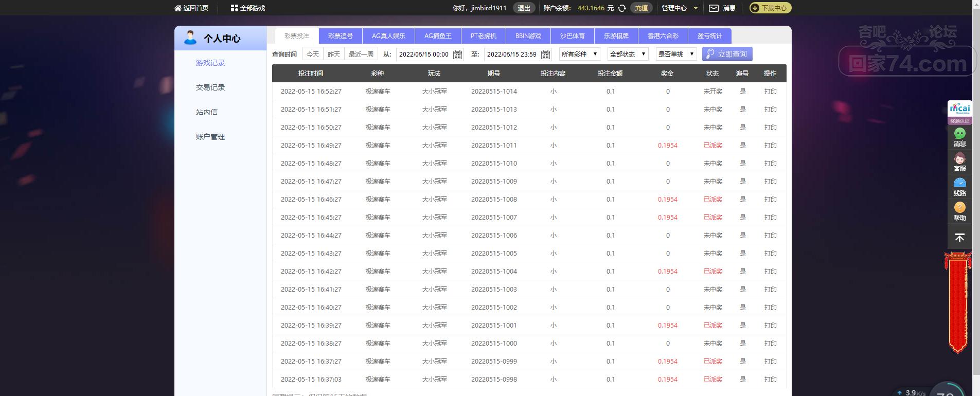
Task: Click 已派奖 status for period 20220515-1007
Action: [713, 218]
